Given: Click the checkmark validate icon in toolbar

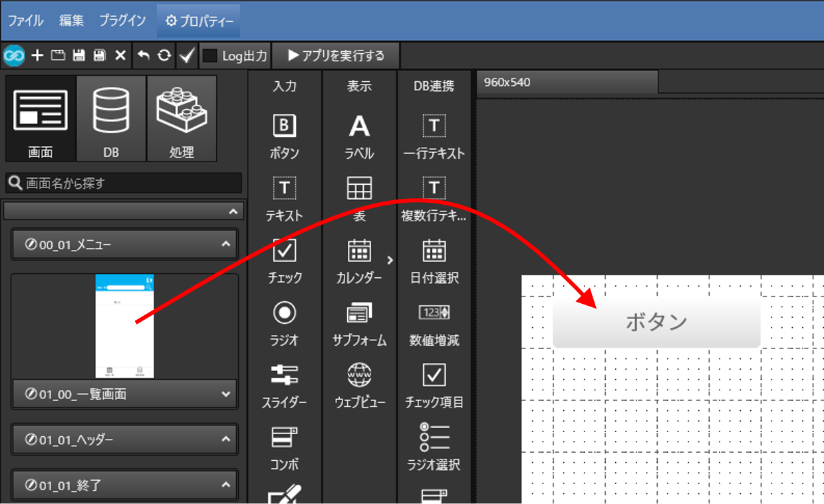Looking at the screenshot, I should coord(187,56).
